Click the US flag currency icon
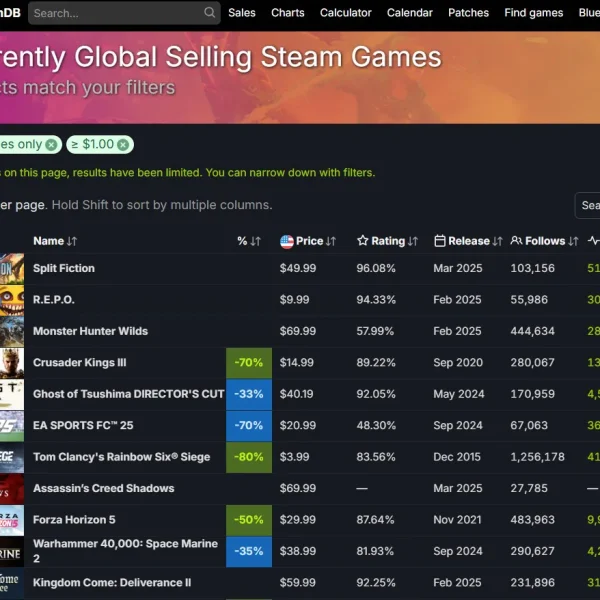600x600 pixels. pos(287,241)
